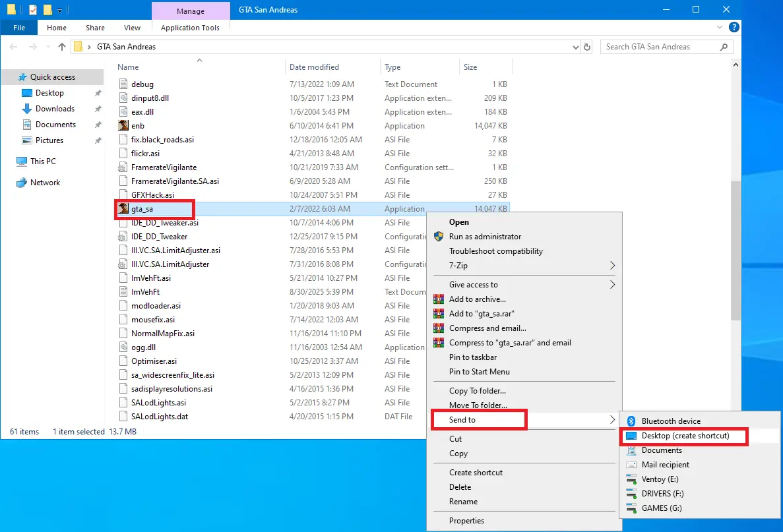
Task: Click the vertical scrollbar thumb in file list
Action: click(x=735, y=250)
